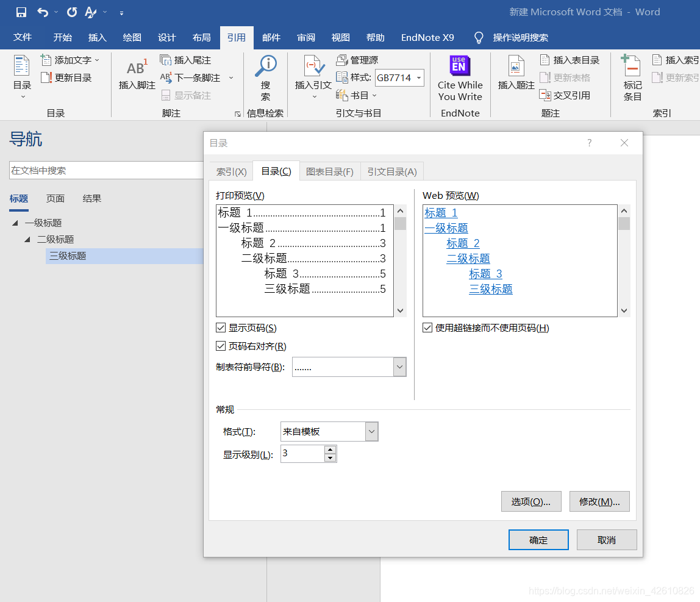Switch to 图表目录(F) tab
The width and height of the screenshot is (700, 602).
coord(329,171)
